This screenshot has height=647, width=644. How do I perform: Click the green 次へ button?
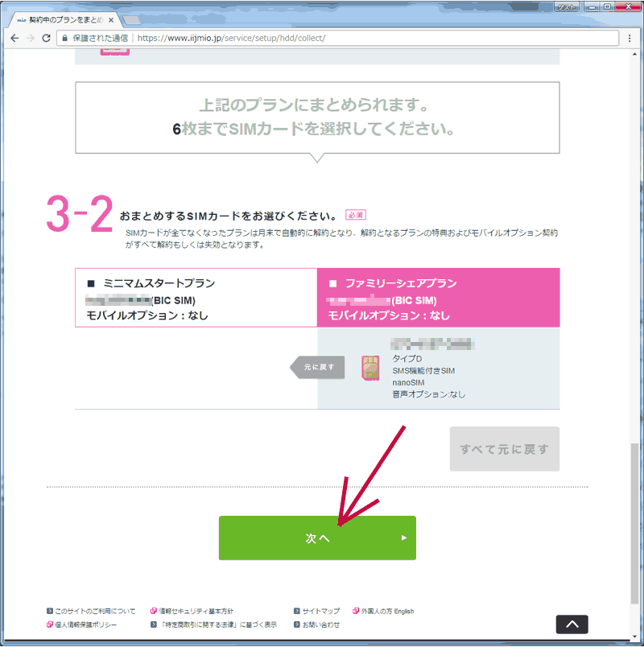(317, 538)
